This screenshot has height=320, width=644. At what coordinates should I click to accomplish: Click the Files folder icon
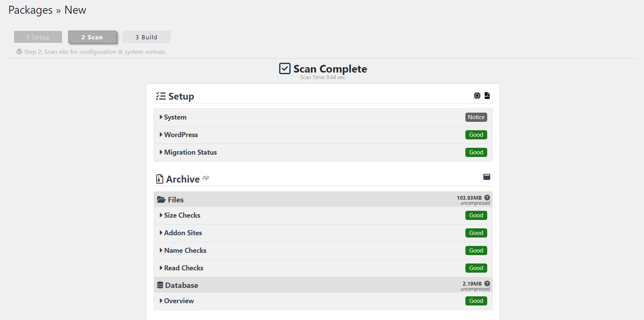click(x=161, y=200)
